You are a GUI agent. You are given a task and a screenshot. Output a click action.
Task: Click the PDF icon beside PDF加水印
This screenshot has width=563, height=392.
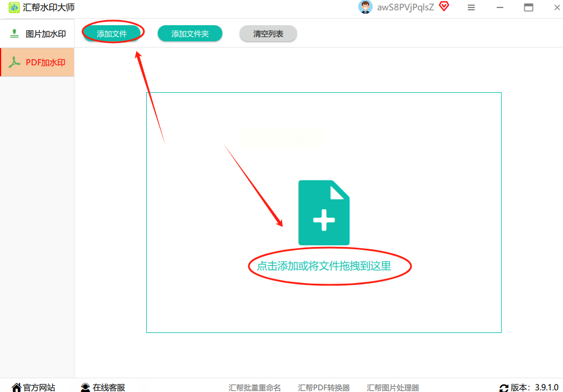click(x=14, y=62)
